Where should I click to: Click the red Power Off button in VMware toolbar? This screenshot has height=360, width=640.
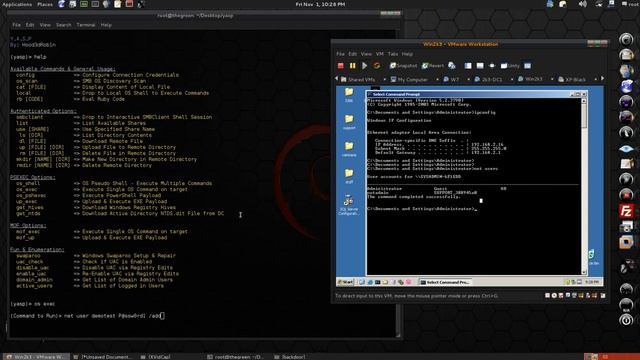[341, 66]
